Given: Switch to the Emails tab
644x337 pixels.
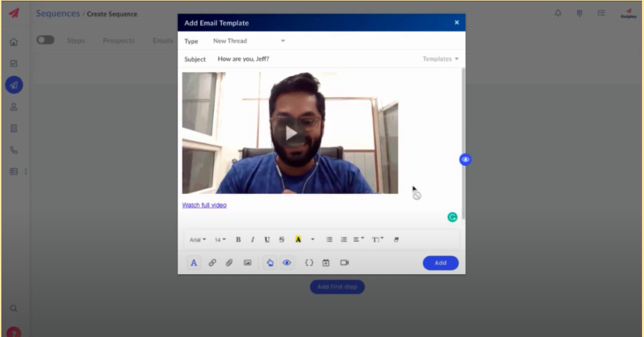Looking at the screenshot, I should coord(163,41).
